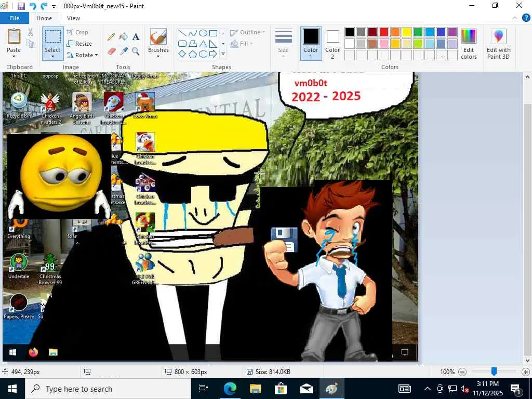532x399 pixels.
Task: Zoom in with plus button
Action: coord(525,372)
